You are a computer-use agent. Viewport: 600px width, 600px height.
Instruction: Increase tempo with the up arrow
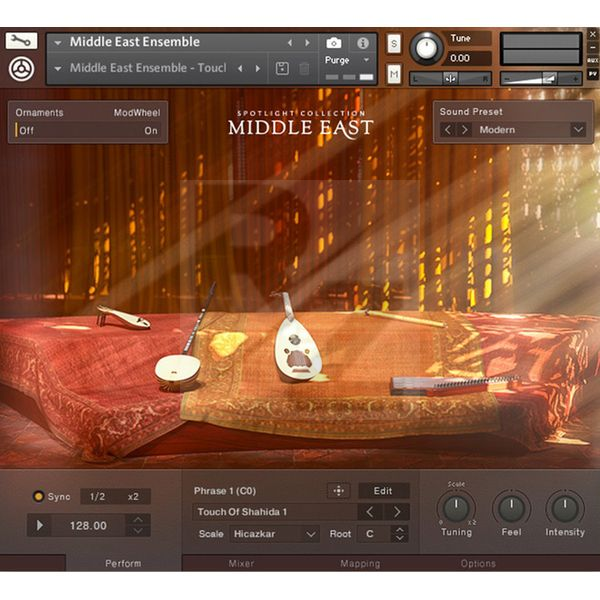(x=138, y=520)
